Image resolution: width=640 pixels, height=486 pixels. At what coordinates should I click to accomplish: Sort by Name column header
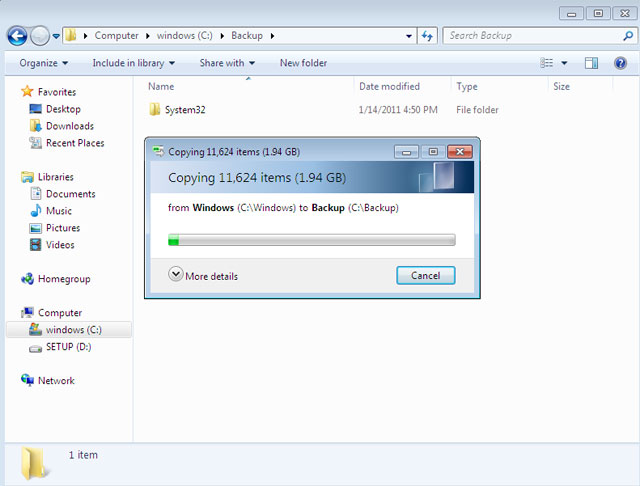[161, 87]
